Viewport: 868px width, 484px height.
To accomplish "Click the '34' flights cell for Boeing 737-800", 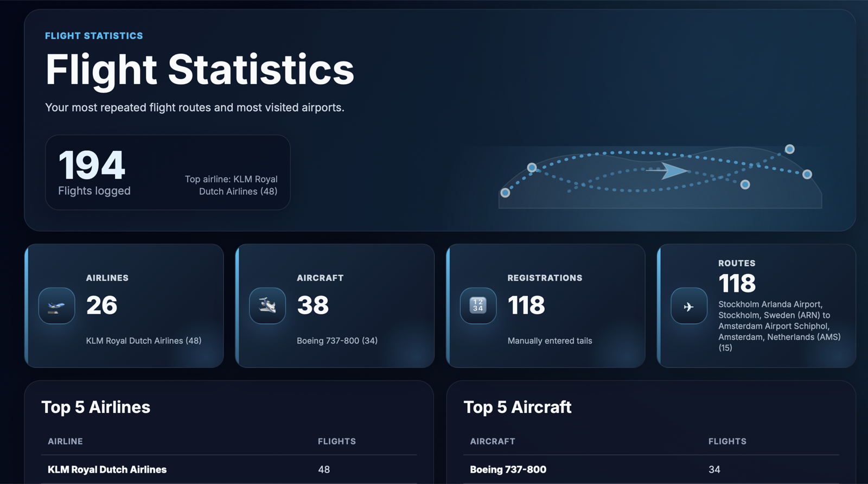I will pos(714,469).
